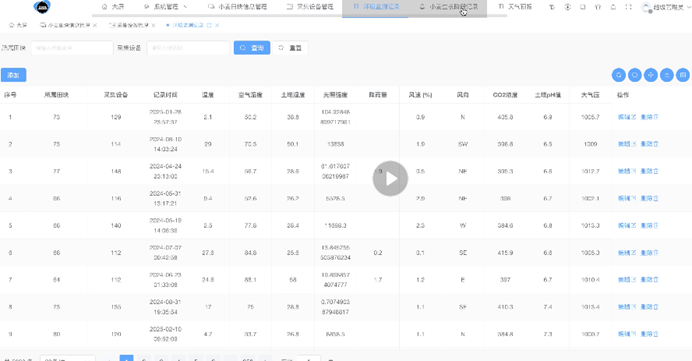The width and height of the screenshot is (692, 361).
Task: Delete record row 5
Action: click(649, 226)
